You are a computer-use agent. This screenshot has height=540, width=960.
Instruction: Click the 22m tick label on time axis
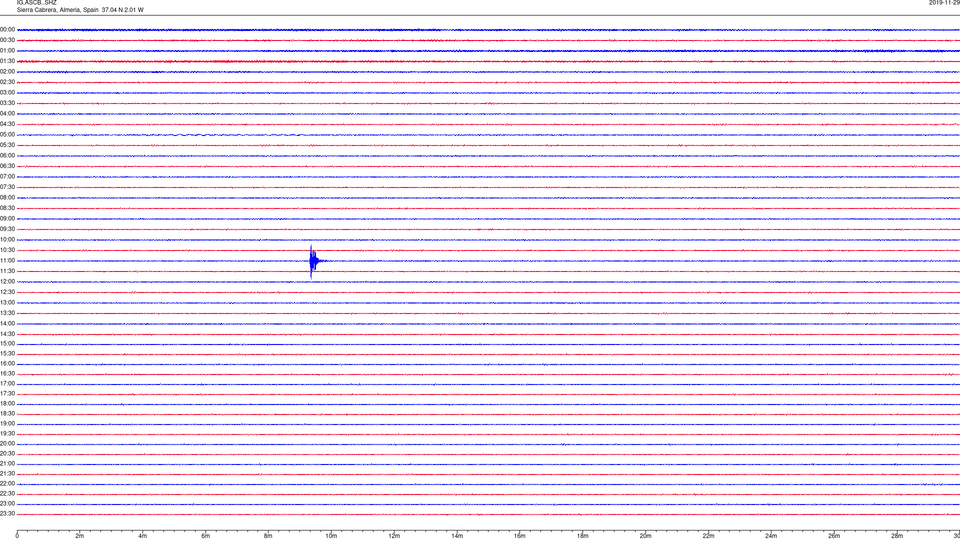pyautogui.click(x=708, y=536)
